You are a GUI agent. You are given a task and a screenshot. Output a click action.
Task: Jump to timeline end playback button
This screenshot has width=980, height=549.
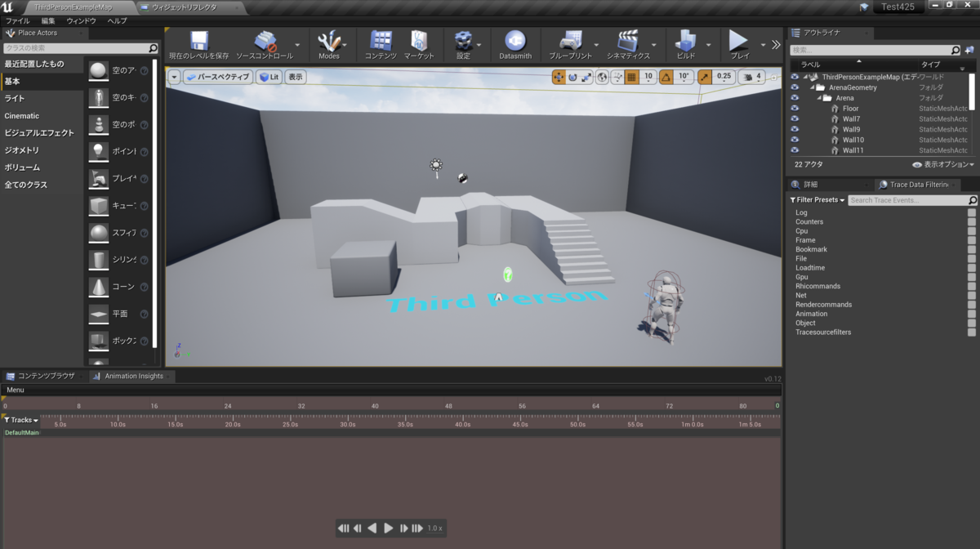417,529
